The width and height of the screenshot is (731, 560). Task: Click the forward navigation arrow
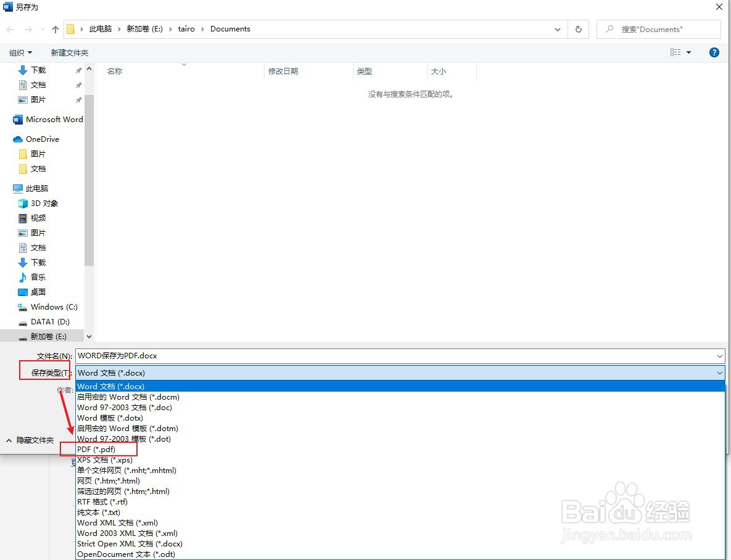28,30
